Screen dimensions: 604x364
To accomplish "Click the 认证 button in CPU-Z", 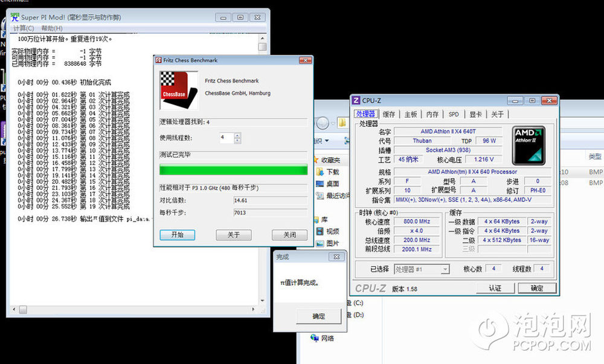I will coord(495,288).
